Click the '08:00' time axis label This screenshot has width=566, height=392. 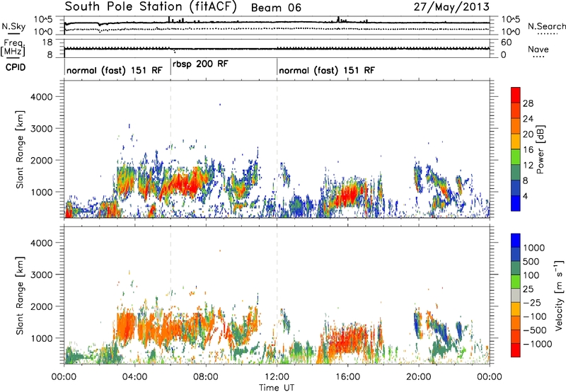coord(205,377)
